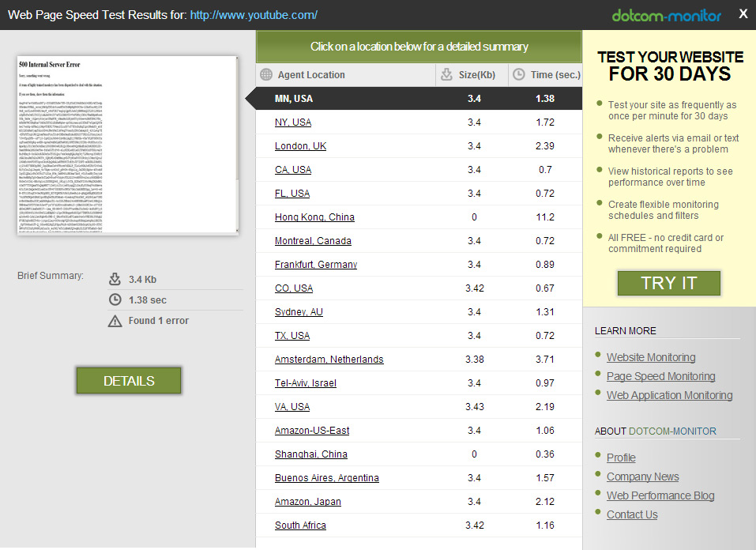756x550 pixels.
Task: Open the Sydney, AU location summary
Action: [299, 311]
